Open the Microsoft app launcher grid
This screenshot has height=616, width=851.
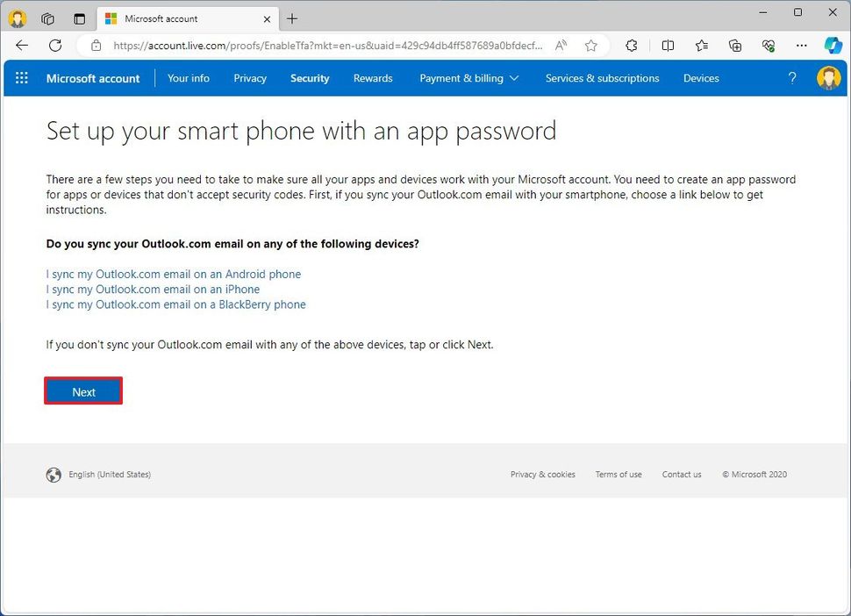click(21, 78)
